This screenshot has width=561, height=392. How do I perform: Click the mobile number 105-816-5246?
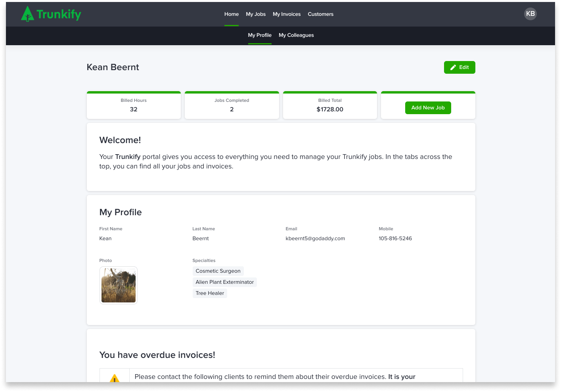pos(395,239)
